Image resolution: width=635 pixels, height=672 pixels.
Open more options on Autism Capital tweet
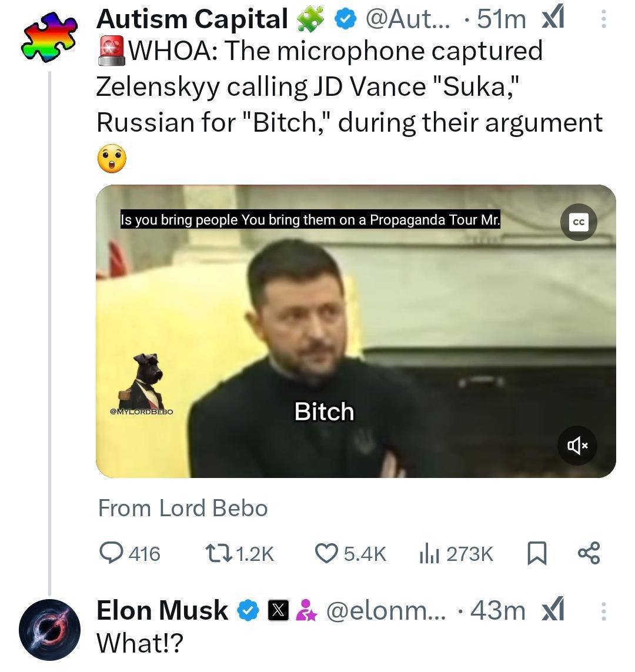click(603, 20)
